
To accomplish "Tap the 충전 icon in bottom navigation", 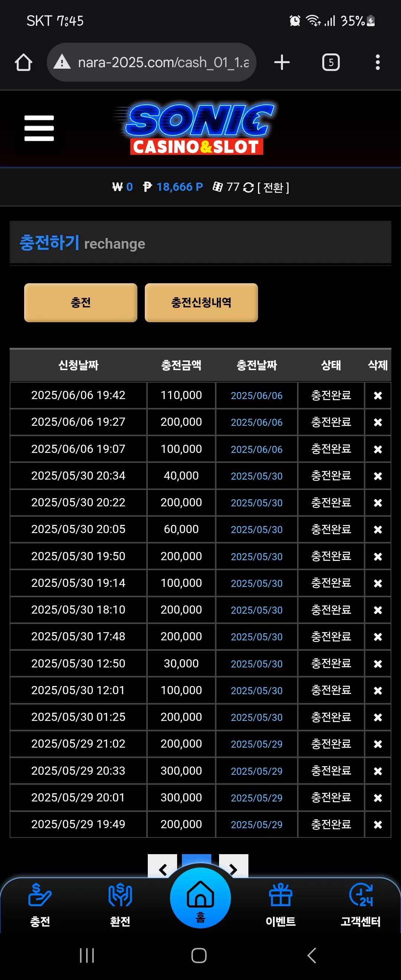I will tap(40, 905).
